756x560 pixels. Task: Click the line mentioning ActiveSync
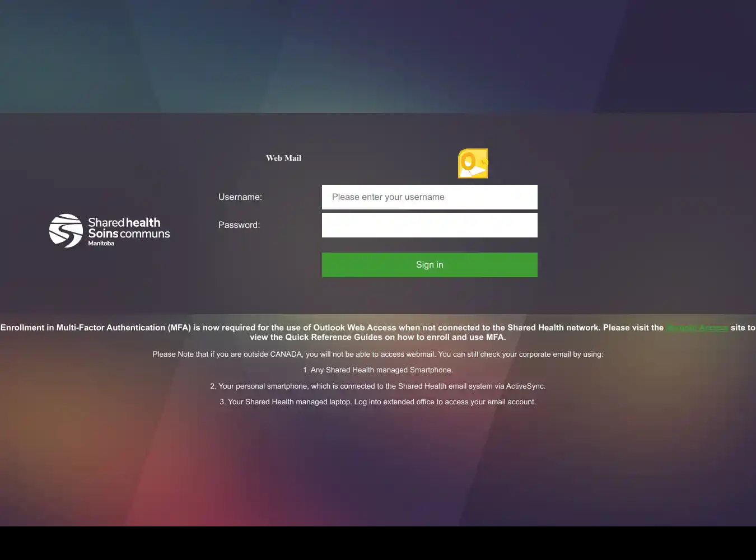click(378, 386)
